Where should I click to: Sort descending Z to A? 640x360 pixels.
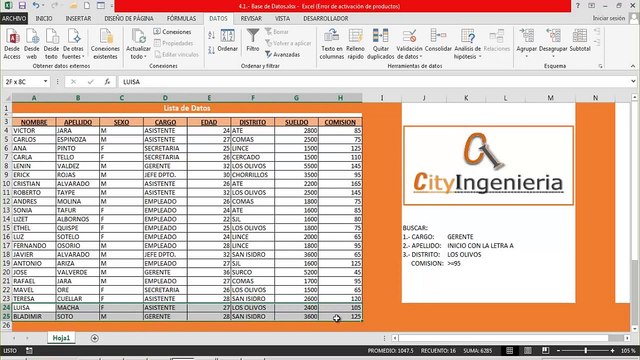point(211,50)
